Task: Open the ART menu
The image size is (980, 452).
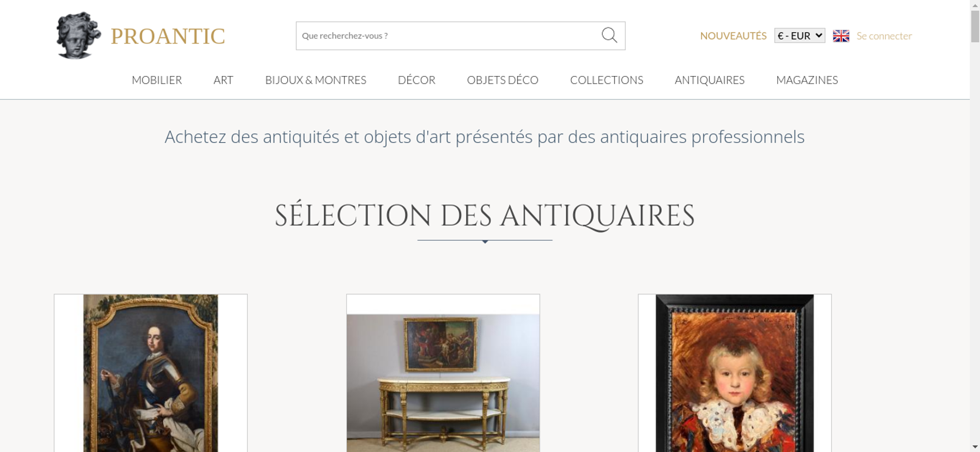Action: [x=223, y=80]
